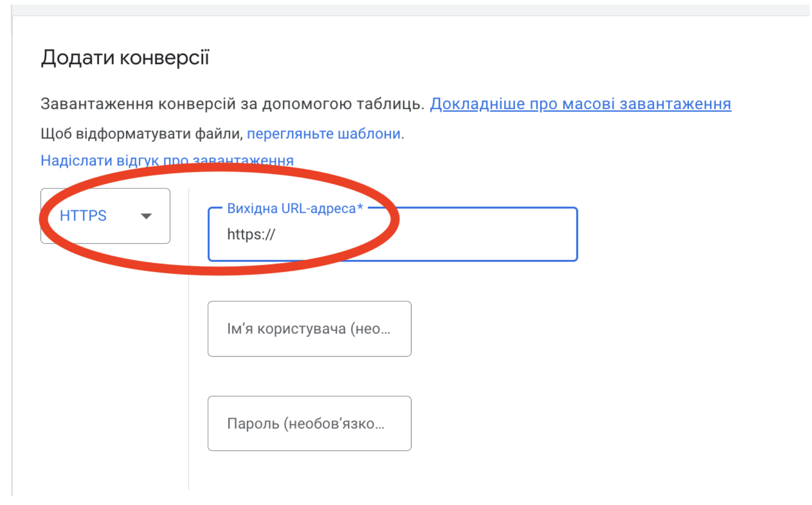Click the Вихідна URL-адреса* floating label
812x505 pixels.
point(295,208)
